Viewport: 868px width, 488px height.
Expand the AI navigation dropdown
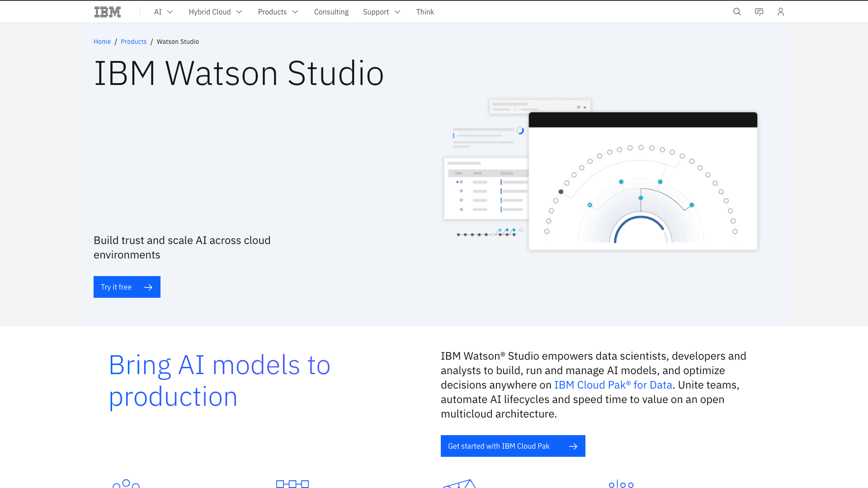click(x=163, y=12)
